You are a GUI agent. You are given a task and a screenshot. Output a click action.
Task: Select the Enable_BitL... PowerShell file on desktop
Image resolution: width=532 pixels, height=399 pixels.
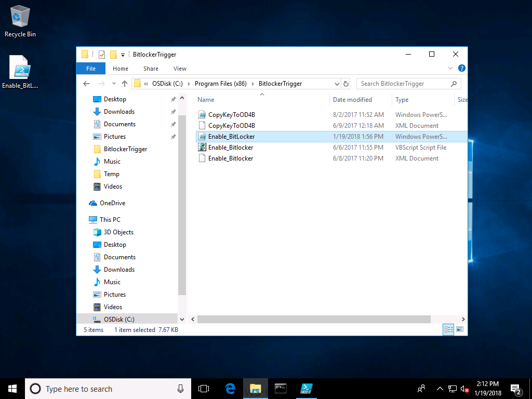click(x=20, y=72)
